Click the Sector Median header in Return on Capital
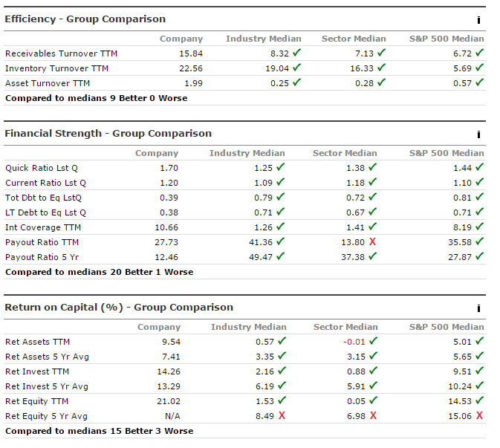Screen dimensions: 500x448 [x=345, y=327]
